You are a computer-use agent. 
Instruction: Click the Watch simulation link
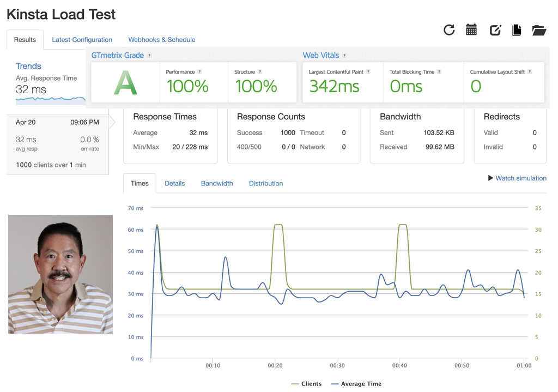click(520, 178)
